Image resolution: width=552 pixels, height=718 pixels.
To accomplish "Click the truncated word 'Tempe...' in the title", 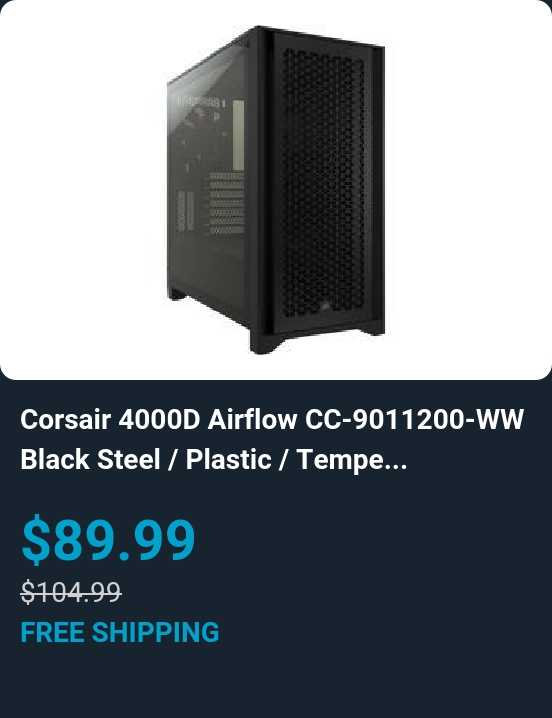I will (352, 460).
